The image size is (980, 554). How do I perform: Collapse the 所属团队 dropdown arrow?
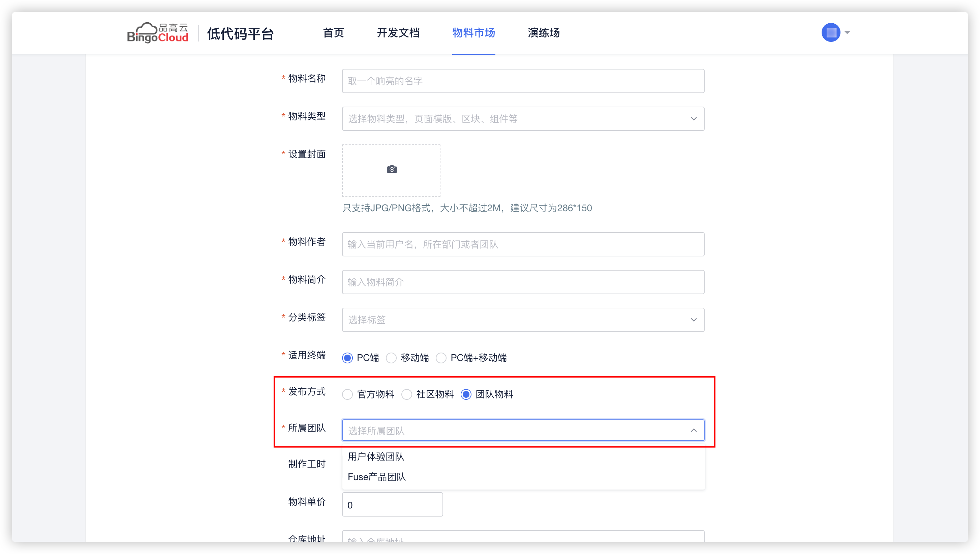click(x=694, y=430)
